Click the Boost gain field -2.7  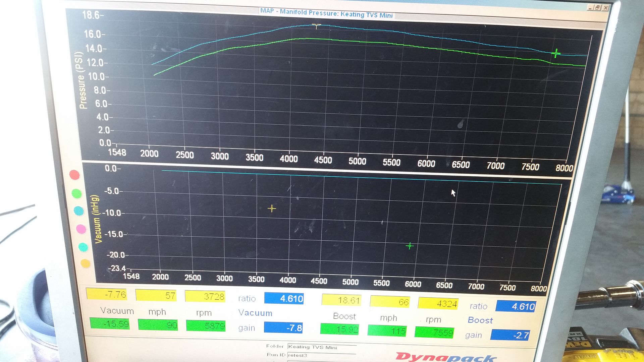pos(510,335)
